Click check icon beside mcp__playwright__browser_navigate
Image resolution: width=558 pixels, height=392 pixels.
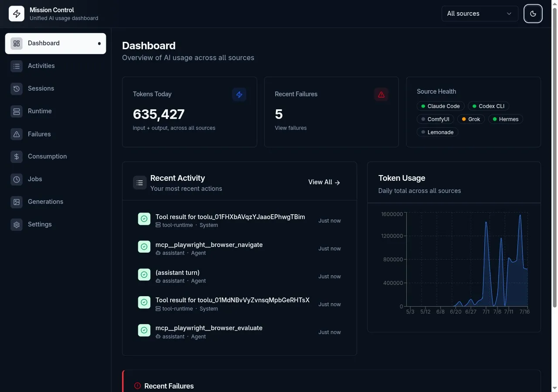coord(144,247)
